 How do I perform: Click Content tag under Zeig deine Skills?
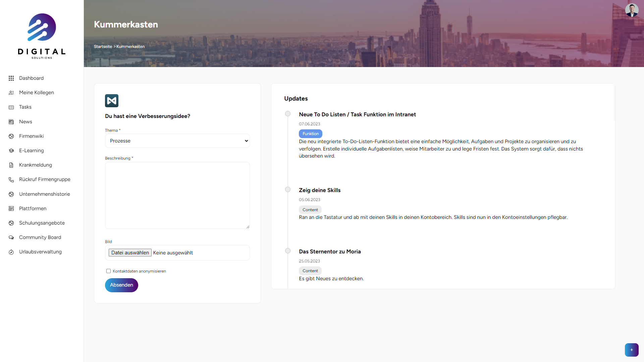coord(310,210)
